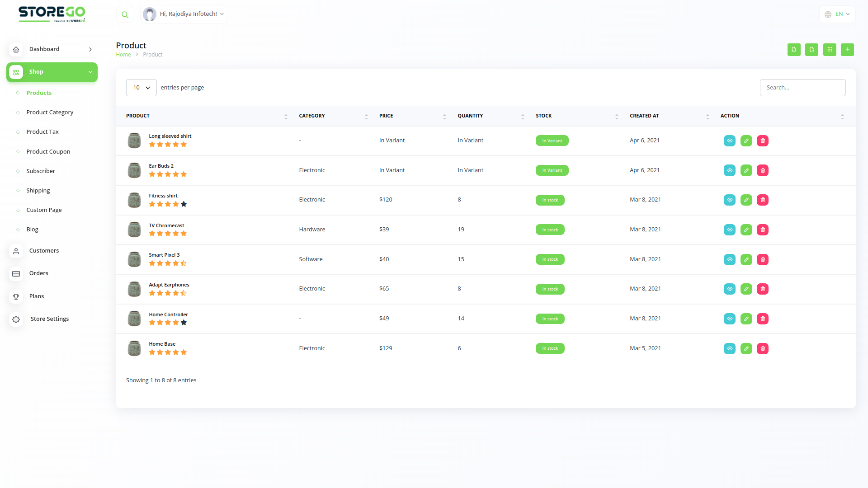The height and width of the screenshot is (488, 868).
Task: Toggle the QUANTITY column sort arrows
Action: pyautogui.click(x=524, y=116)
